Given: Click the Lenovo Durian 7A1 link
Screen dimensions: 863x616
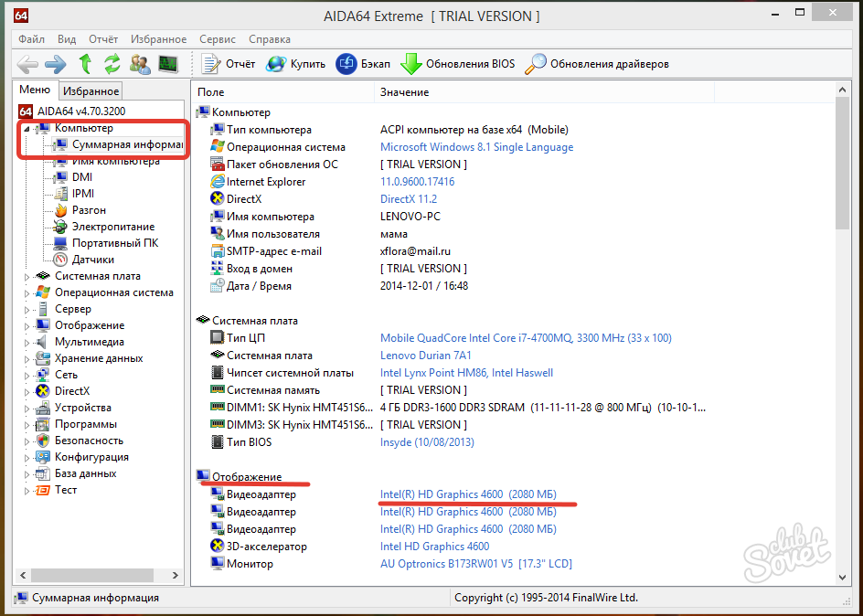Looking at the screenshot, I should (425, 356).
